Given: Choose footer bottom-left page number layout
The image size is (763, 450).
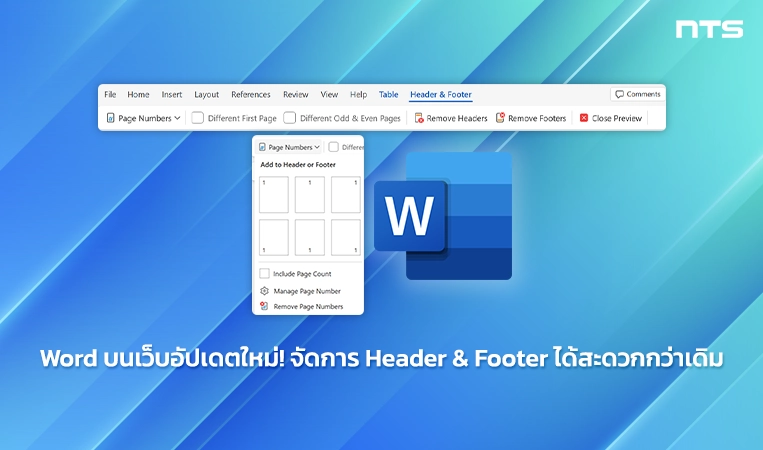Looking at the screenshot, I should [x=273, y=237].
